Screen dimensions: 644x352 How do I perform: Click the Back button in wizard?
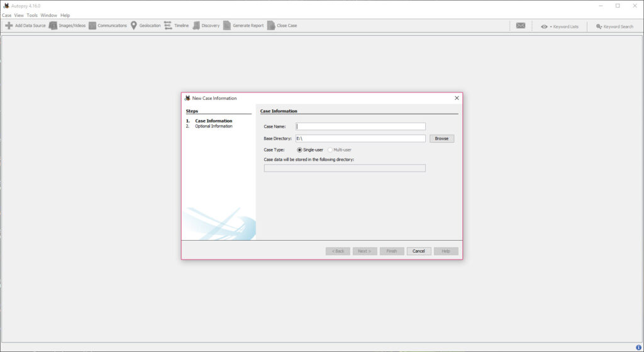338,251
